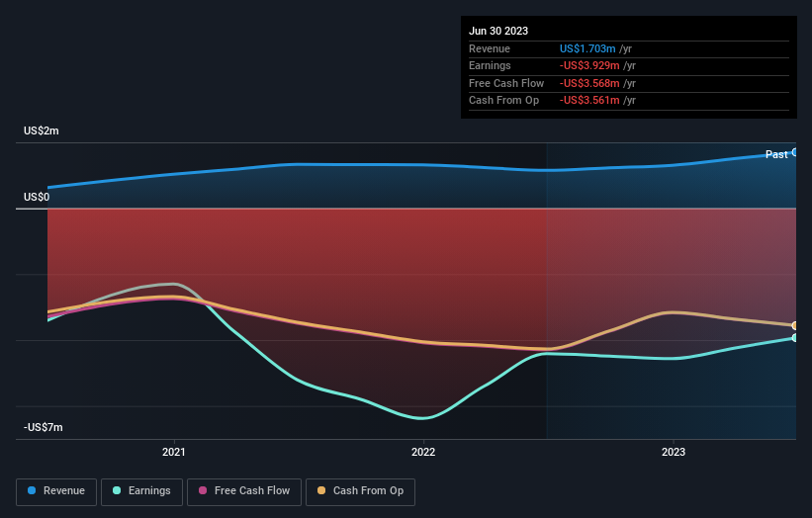Image resolution: width=812 pixels, height=518 pixels.
Task: Select the Earnings endpoint marker on chart
Action: pos(795,338)
